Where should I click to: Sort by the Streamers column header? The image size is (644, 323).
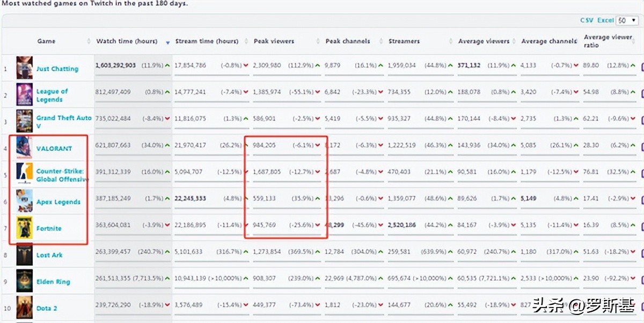404,41
